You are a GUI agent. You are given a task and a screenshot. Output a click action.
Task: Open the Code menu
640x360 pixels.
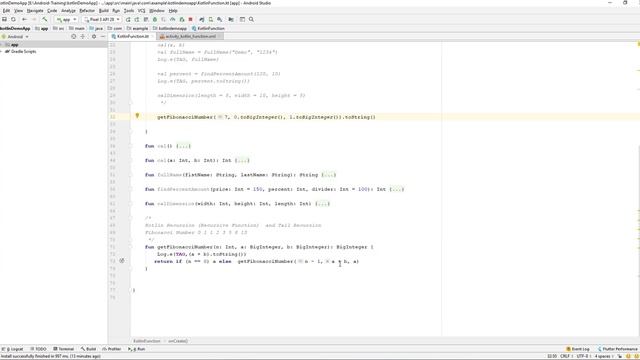click(x=52, y=11)
